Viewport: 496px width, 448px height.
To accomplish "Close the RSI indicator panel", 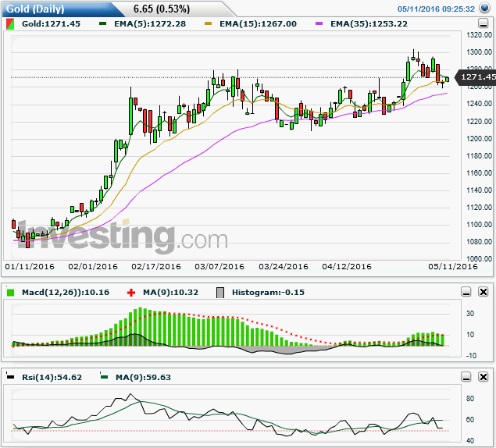I will point(484,377).
